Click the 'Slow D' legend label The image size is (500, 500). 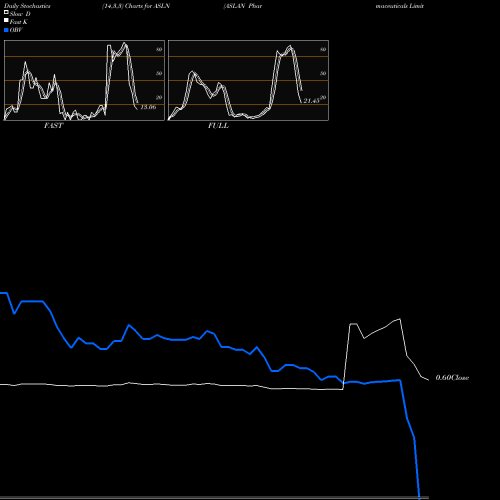pos(20,14)
